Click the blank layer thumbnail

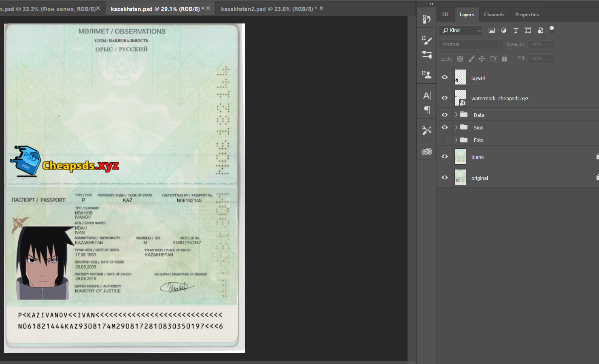click(460, 157)
